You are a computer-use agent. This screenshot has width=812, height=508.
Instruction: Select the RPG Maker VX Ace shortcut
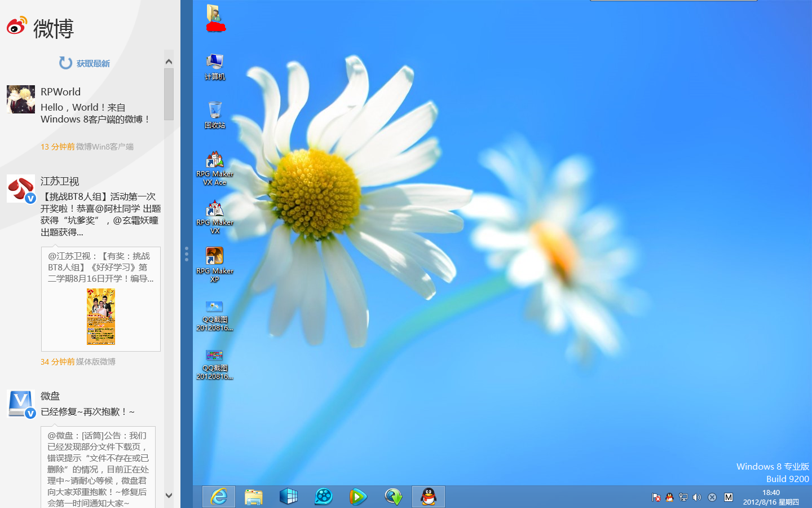[215, 168]
